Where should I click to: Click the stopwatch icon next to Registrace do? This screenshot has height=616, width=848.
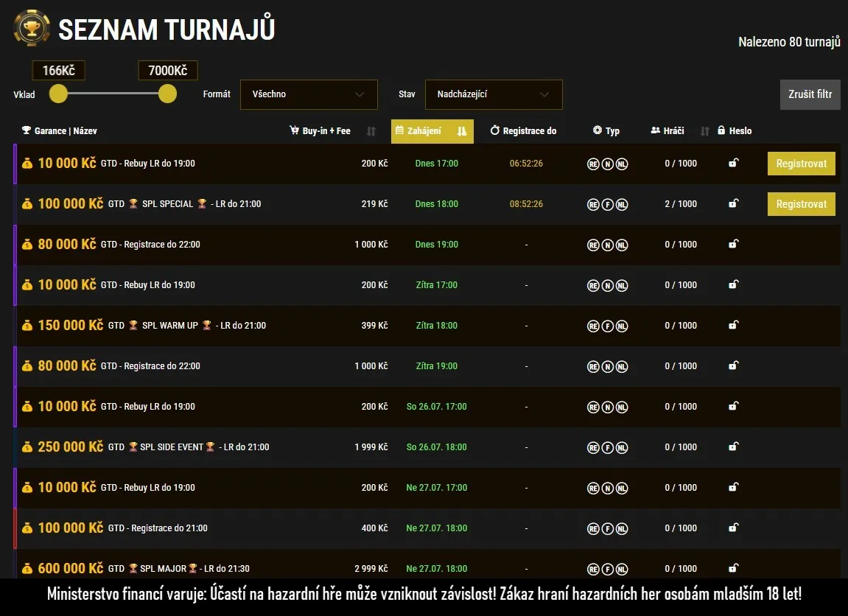tap(496, 130)
